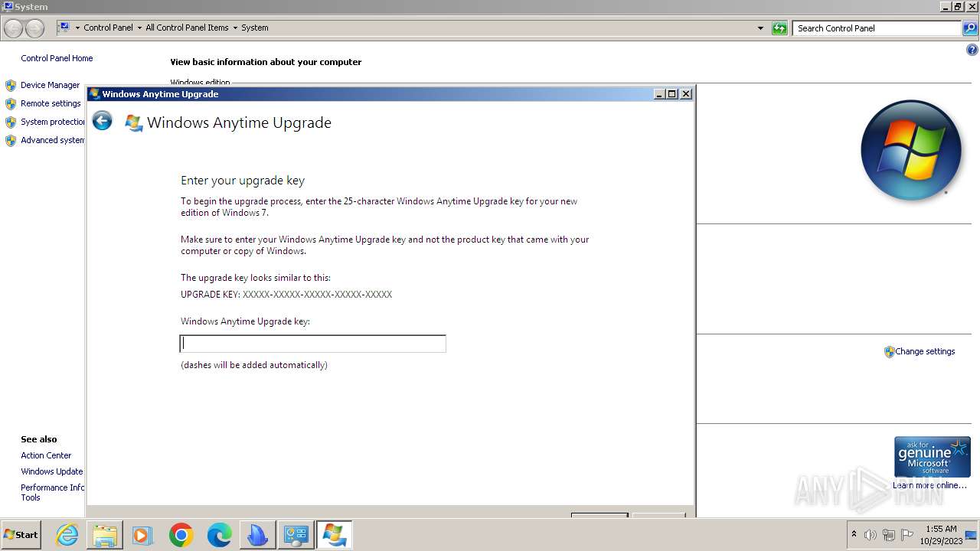Maximize the Windows Anytime Upgrade dialog
The height and width of the screenshot is (551, 980).
click(672, 94)
